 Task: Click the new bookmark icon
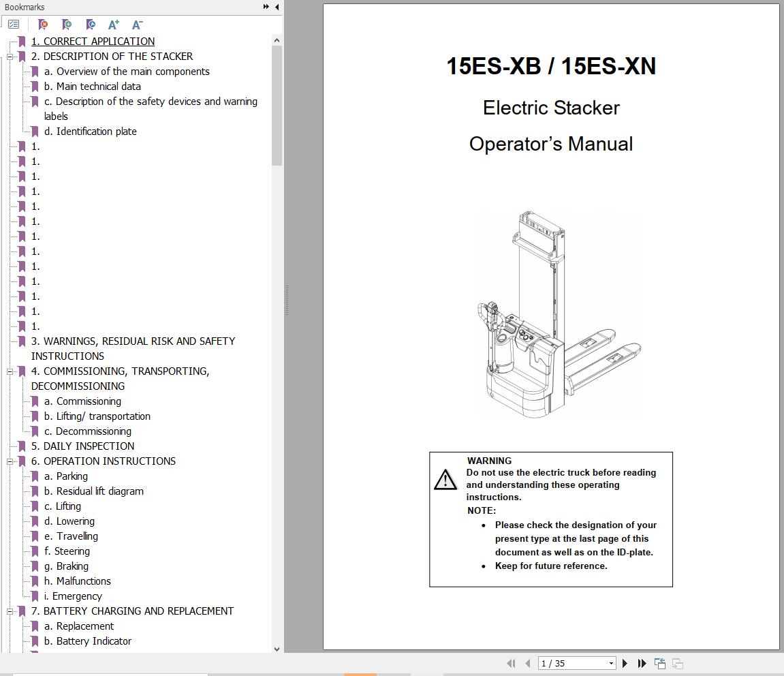pos(66,25)
